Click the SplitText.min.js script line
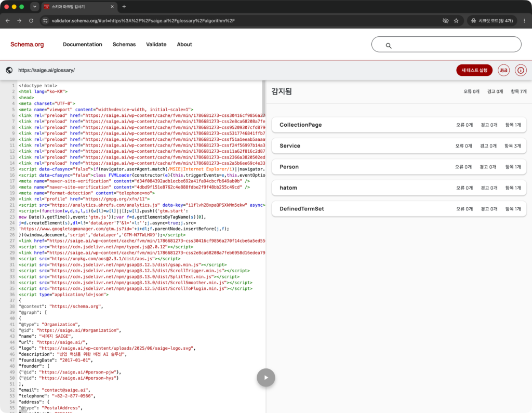The height and width of the screenshot is (413, 532). 129,276
